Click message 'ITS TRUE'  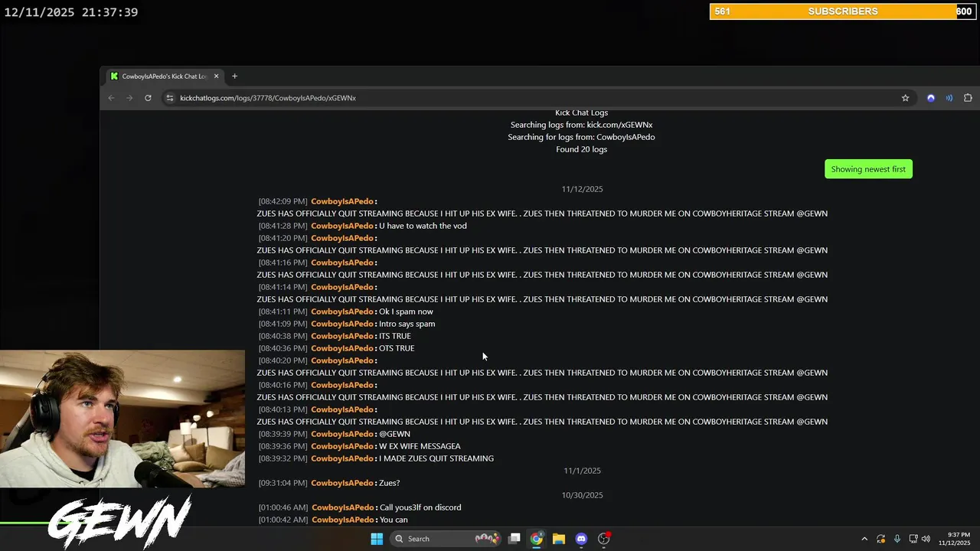395,336
